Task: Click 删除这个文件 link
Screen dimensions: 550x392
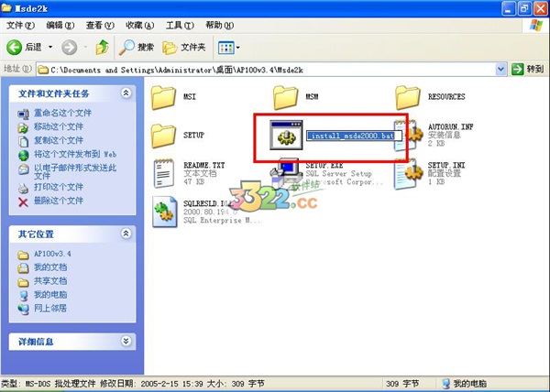Action: point(59,201)
